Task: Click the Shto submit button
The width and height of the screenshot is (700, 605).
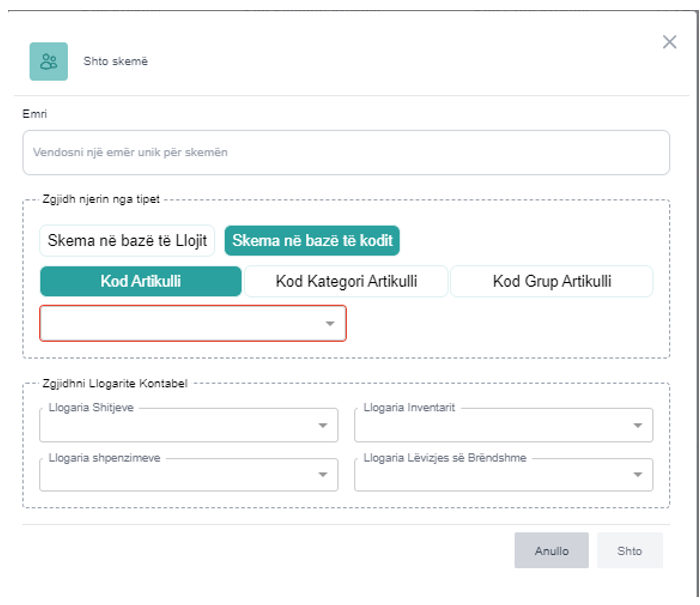Action: click(x=629, y=551)
